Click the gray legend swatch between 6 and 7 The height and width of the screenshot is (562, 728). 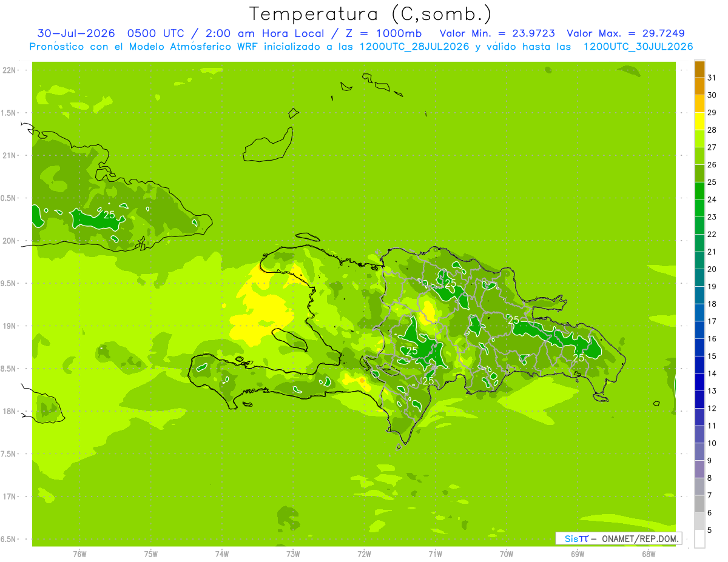point(699,504)
